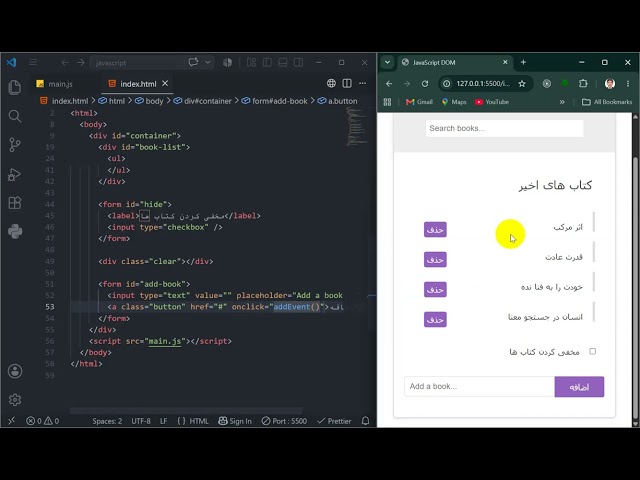Open the All Bookmarks folder
The width and height of the screenshot is (640, 480).
pyautogui.click(x=607, y=102)
